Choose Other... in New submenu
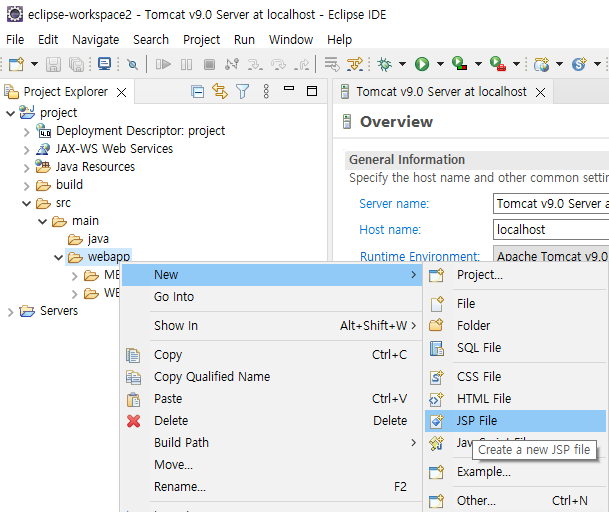This screenshot has width=609, height=512. pos(515,501)
